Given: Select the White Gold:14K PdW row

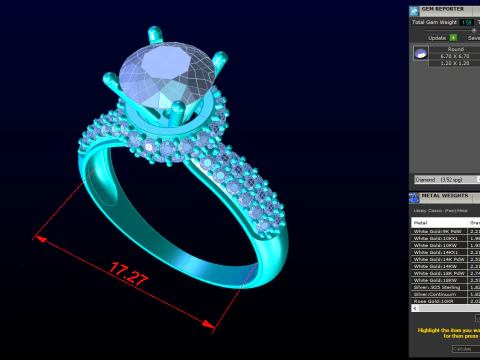Looking at the screenshot, I should (x=446, y=259).
